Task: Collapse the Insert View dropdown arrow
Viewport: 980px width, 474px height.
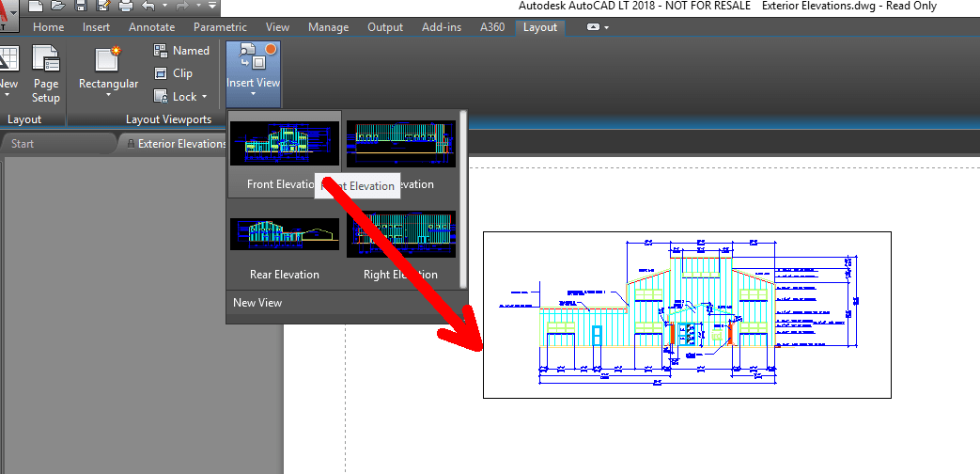Action: coord(253,95)
